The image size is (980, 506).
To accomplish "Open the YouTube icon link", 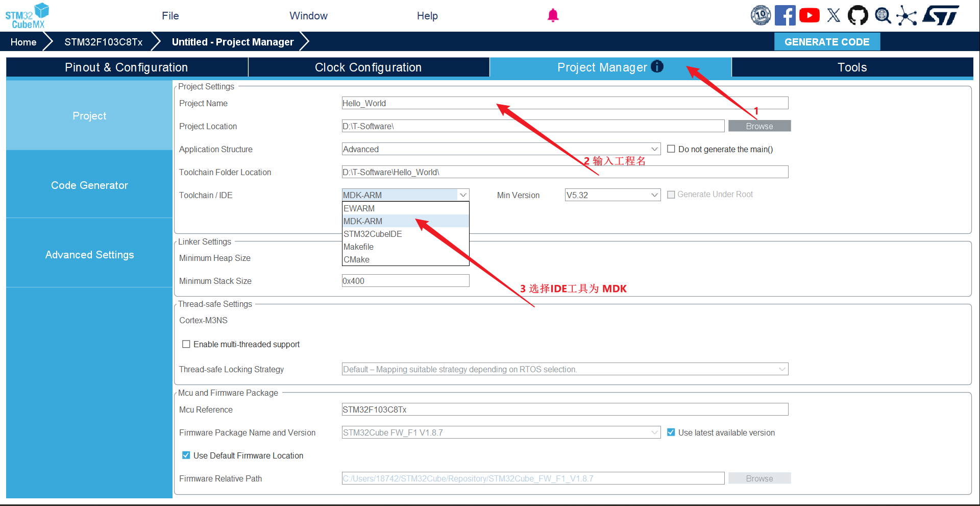I will [x=810, y=15].
